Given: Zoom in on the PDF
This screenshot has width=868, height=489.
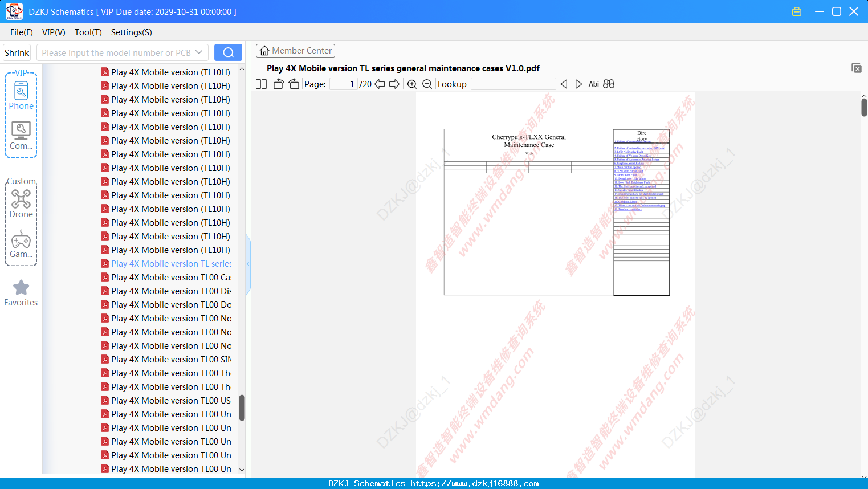Looking at the screenshot, I should pyautogui.click(x=412, y=84).
